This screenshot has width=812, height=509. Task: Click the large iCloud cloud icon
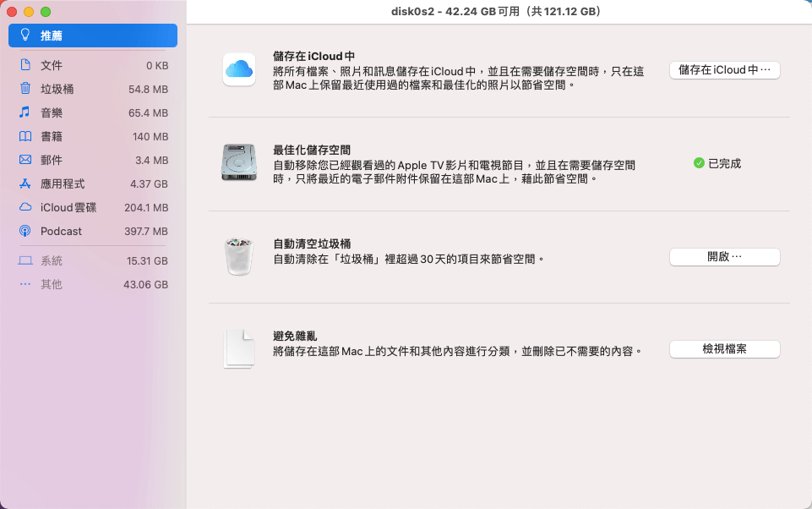pyautogui.click(x=239, y=69)
